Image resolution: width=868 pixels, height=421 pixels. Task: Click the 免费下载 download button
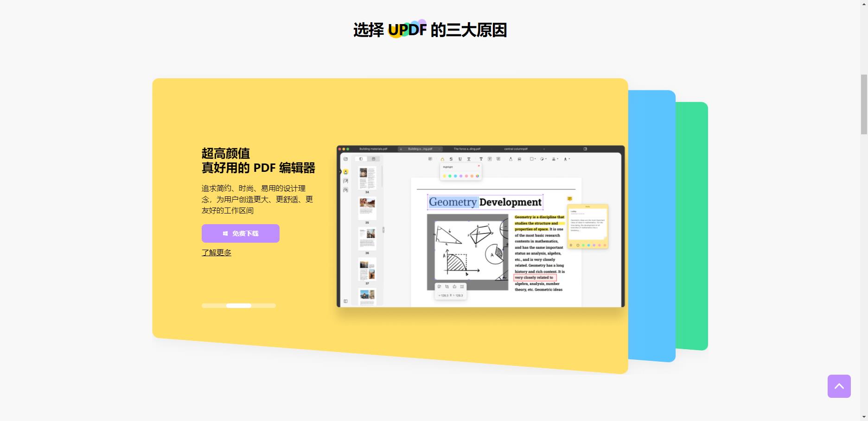pyautogui.click(x=240, y=233)
